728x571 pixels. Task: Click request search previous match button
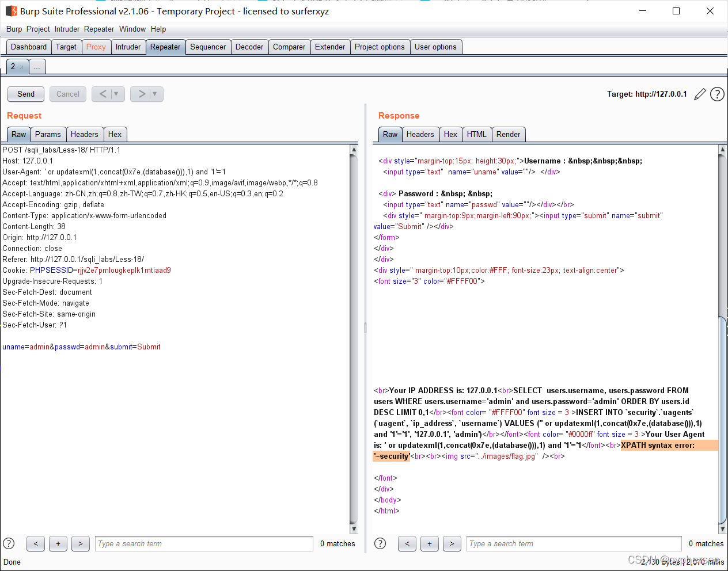pos(36,543)
